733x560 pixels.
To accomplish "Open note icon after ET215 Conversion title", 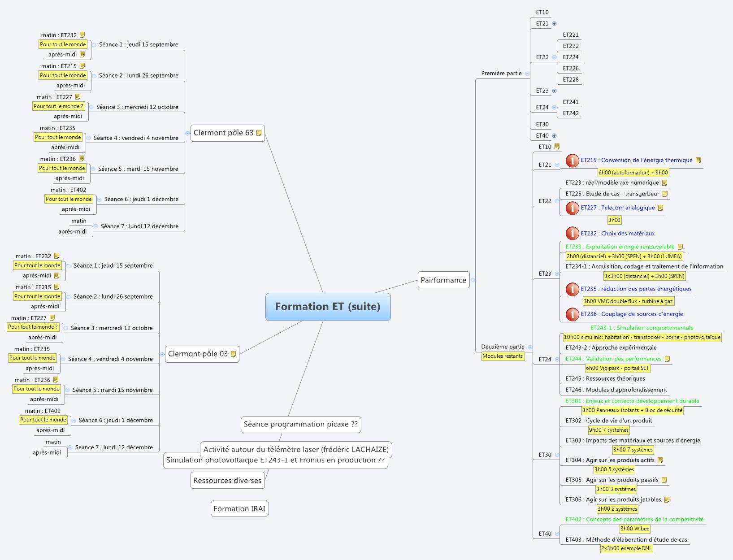I will 698,161.
